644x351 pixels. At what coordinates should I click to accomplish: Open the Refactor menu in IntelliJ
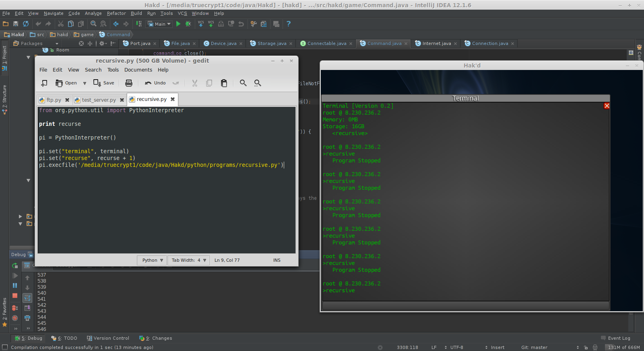(x=116, y=13)
